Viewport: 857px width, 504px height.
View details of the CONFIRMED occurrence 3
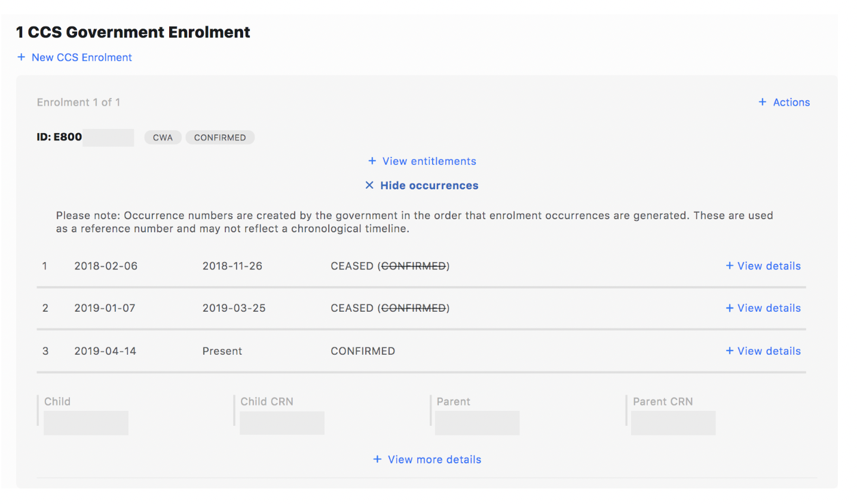tap(768, 351)
